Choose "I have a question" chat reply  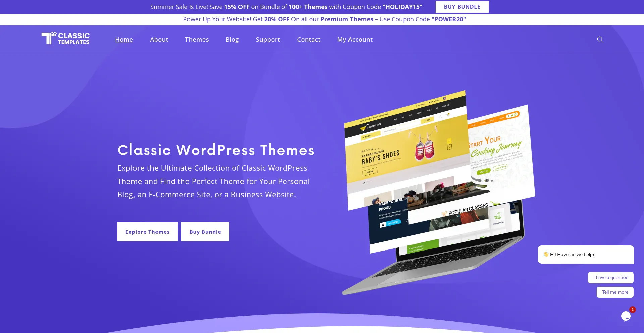(x=610, y=278)
